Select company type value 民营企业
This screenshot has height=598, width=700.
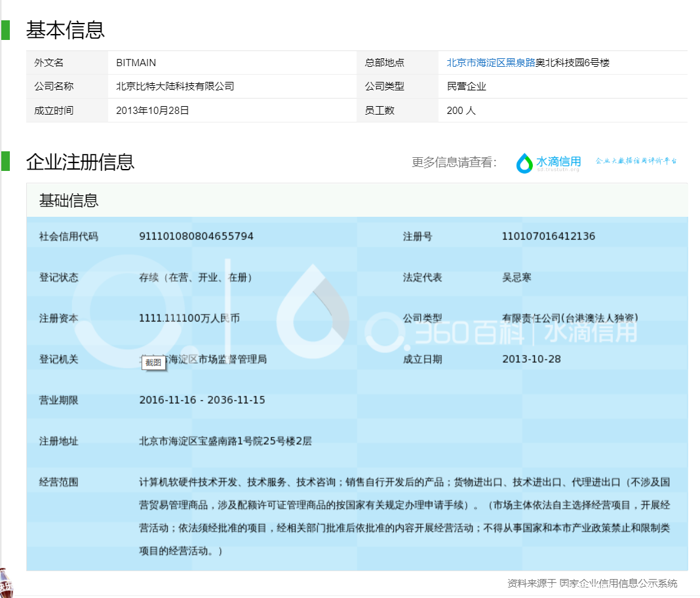point(467,86)
